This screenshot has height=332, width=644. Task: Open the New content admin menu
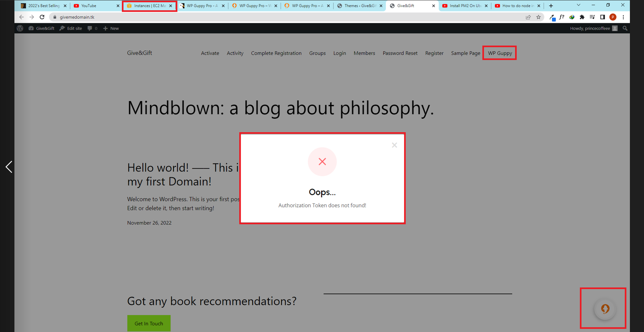(111, 29)
